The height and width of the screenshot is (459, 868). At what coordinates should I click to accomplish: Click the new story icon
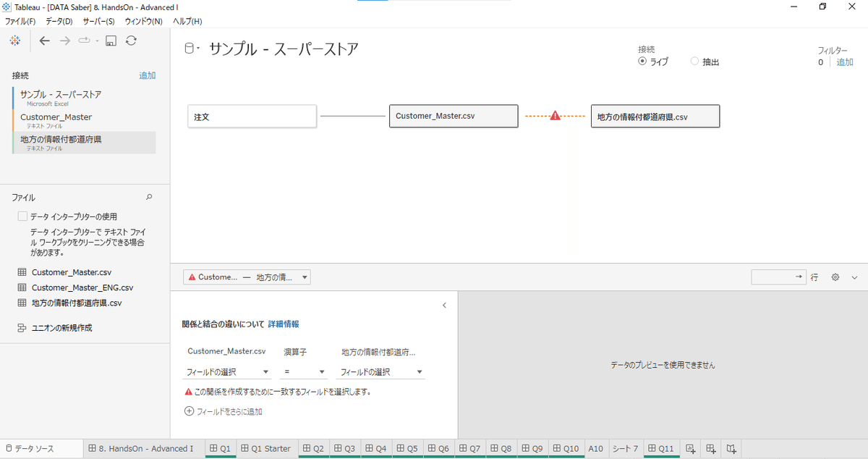click(732, 449)
